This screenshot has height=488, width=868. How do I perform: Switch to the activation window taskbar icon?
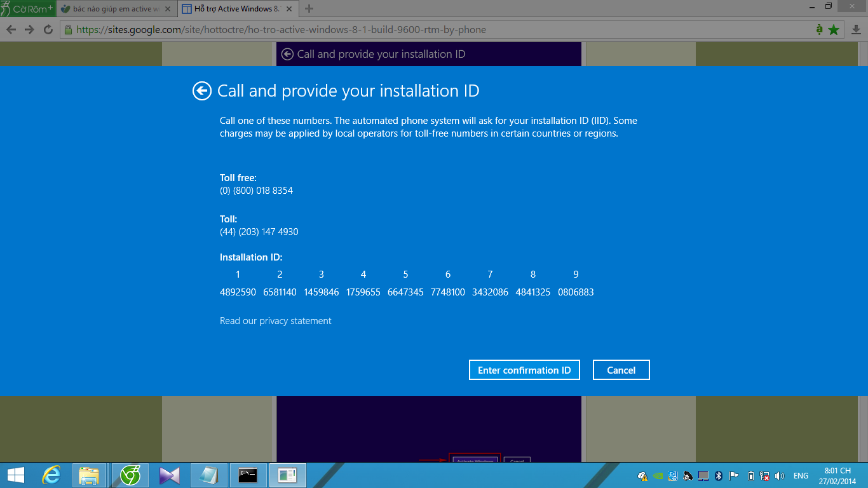pos(288,475)
